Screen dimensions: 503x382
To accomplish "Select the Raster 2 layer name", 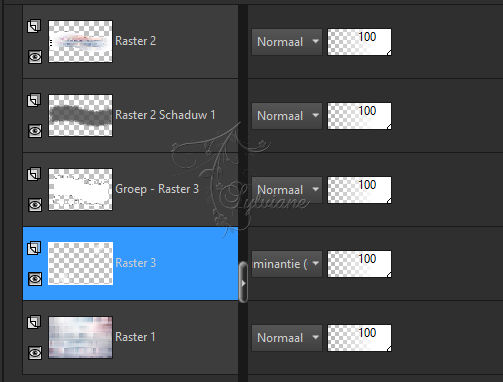I will [135, 41].
